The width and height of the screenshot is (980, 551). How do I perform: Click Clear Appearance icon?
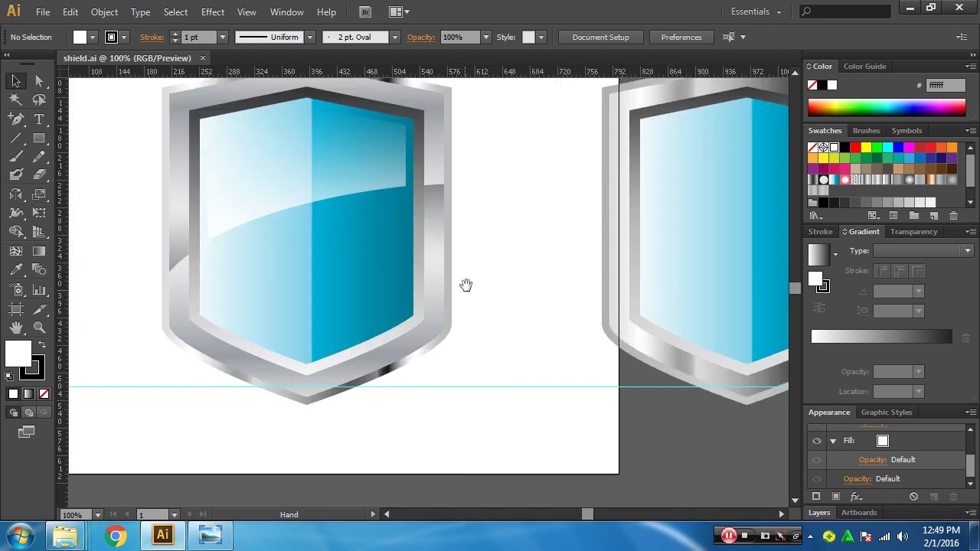click(x=913, y=497)
